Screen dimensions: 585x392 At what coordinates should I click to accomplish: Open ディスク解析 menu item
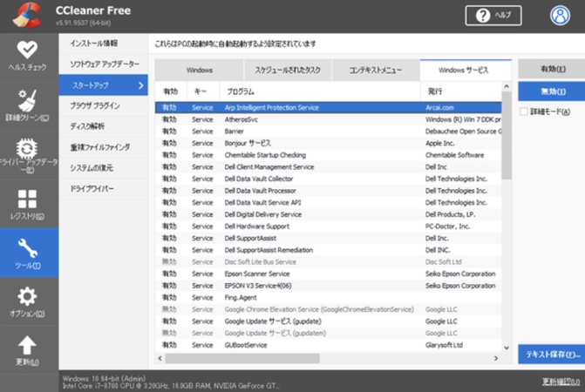pyautogui.click(x=104, y=126)
